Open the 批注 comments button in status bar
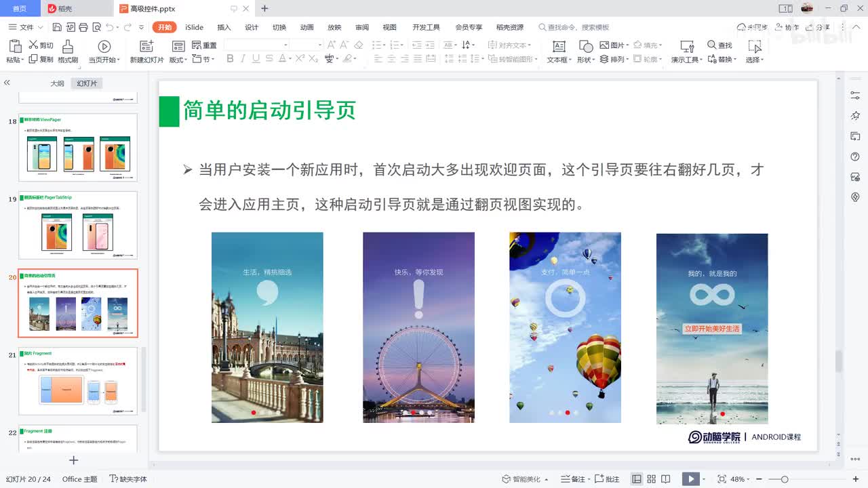868x488 pixels. (x=606, y=479)
